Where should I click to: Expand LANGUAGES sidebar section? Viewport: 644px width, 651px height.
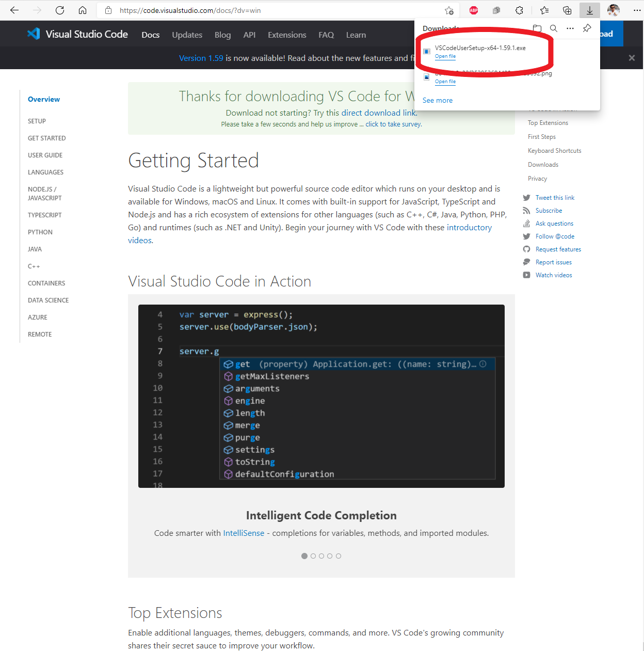(45, 172)
